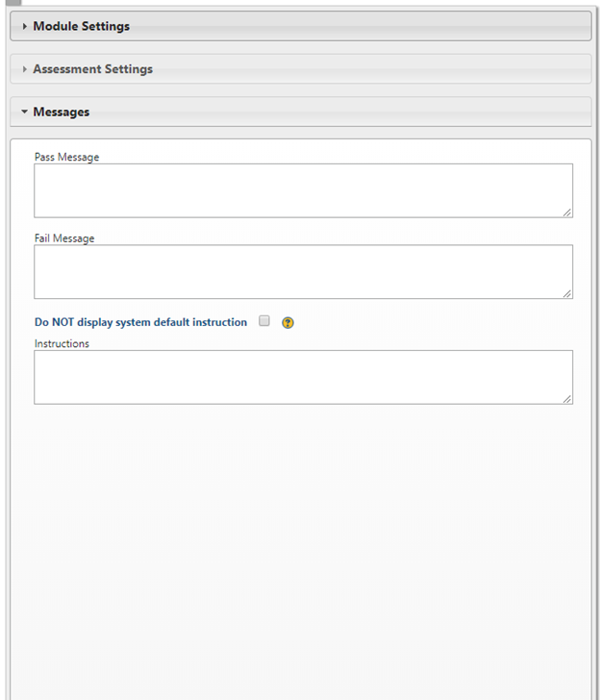Enable 'Do NOT display system default instruction' checkbox
600x700 pixels.
point(264,321)
